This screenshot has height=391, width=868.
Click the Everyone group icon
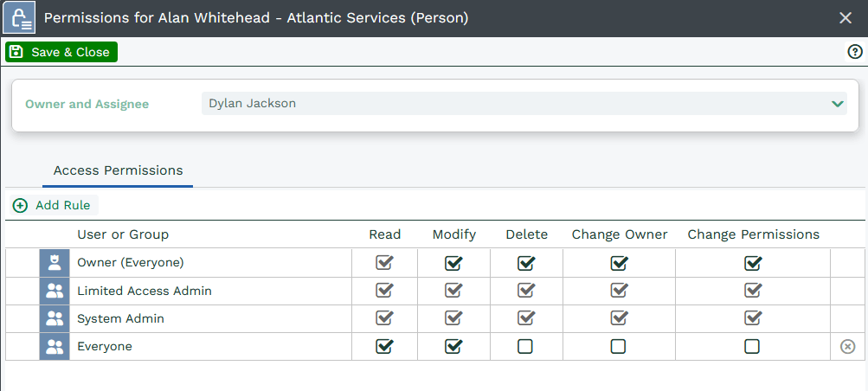55,347
